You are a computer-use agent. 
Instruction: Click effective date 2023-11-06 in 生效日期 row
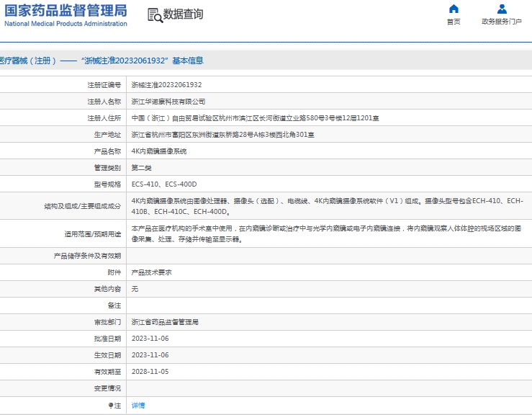pos(150,355)
